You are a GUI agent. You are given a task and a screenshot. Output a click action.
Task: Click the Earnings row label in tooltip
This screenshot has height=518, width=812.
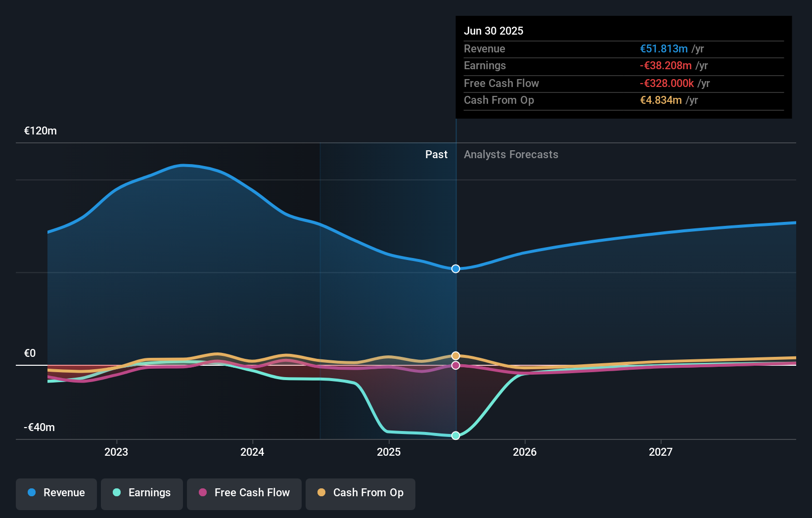(485, 66)
